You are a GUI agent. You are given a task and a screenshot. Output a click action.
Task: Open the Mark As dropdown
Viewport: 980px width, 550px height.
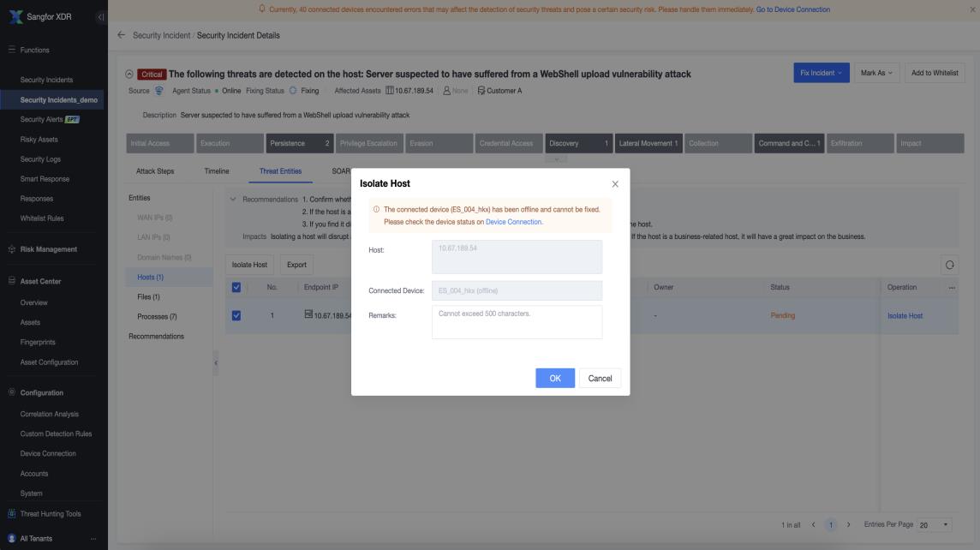[876, 73]
